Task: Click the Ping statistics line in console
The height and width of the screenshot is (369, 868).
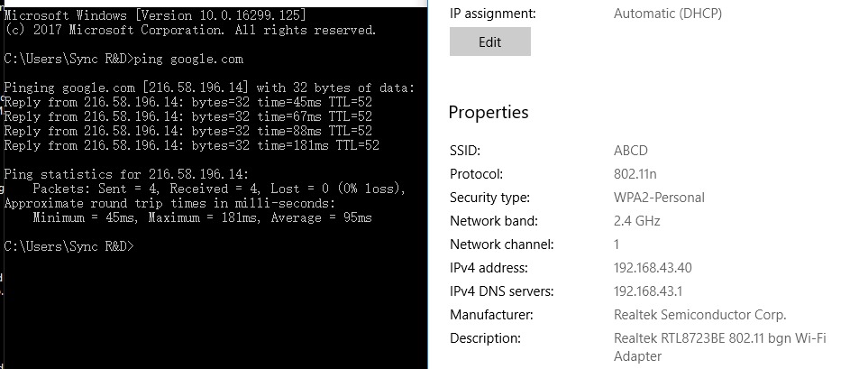Action: 127,174
